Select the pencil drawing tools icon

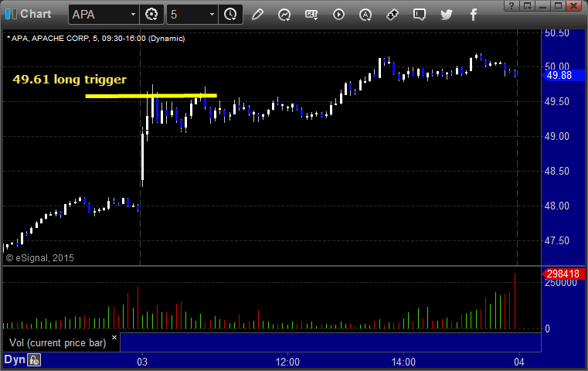click(257, 15)
